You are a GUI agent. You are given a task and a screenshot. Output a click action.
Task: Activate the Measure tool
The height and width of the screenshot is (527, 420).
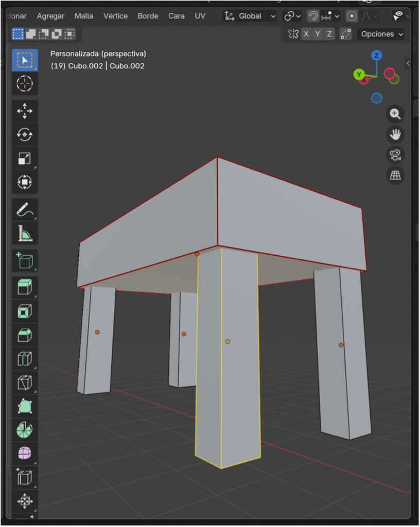(x=25, y=234)
